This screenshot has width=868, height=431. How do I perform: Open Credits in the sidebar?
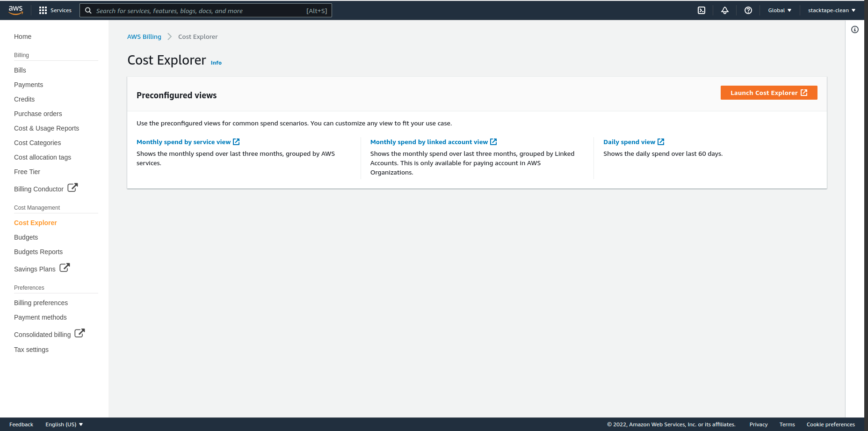tap(24, 99)
